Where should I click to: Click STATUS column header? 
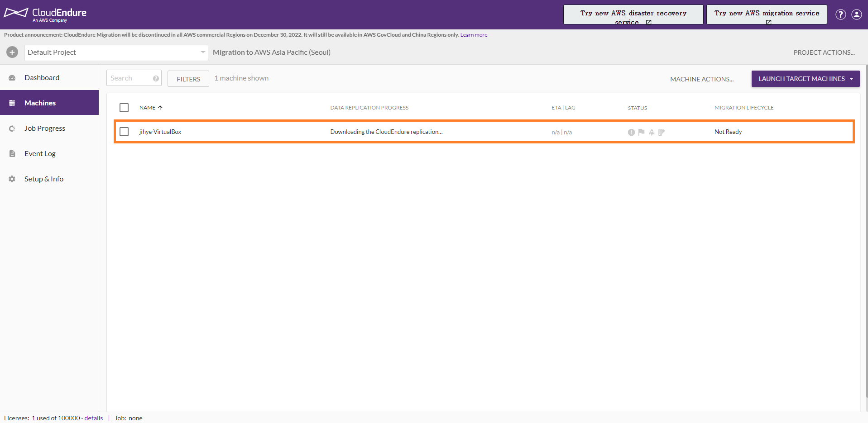637,108
